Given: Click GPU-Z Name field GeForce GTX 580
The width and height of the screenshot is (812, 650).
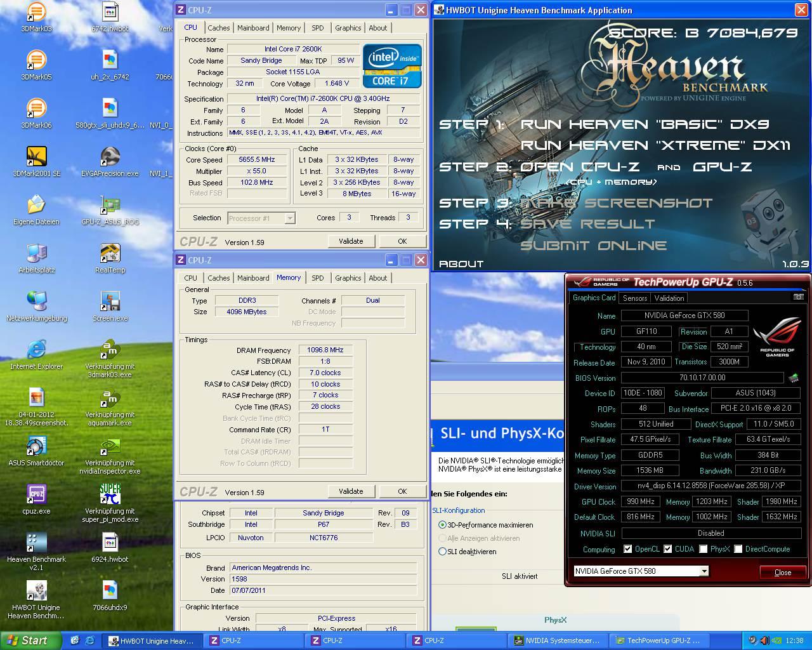Looking at the screenshot, I should point(684,315).
